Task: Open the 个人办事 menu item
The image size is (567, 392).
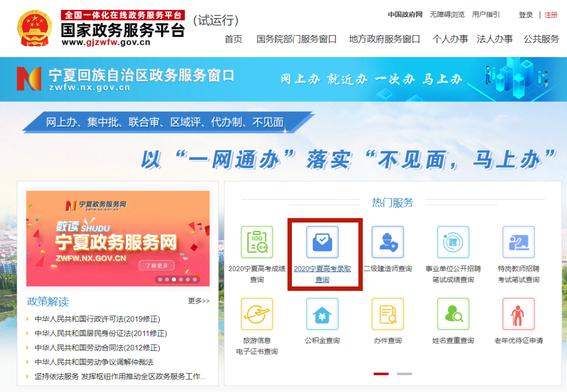Action: click(450, 39)
